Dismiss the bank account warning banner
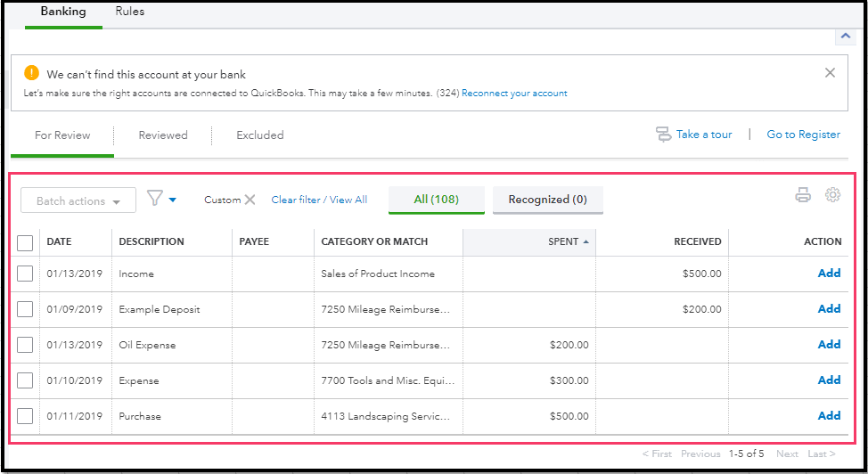 click(830, 73)
